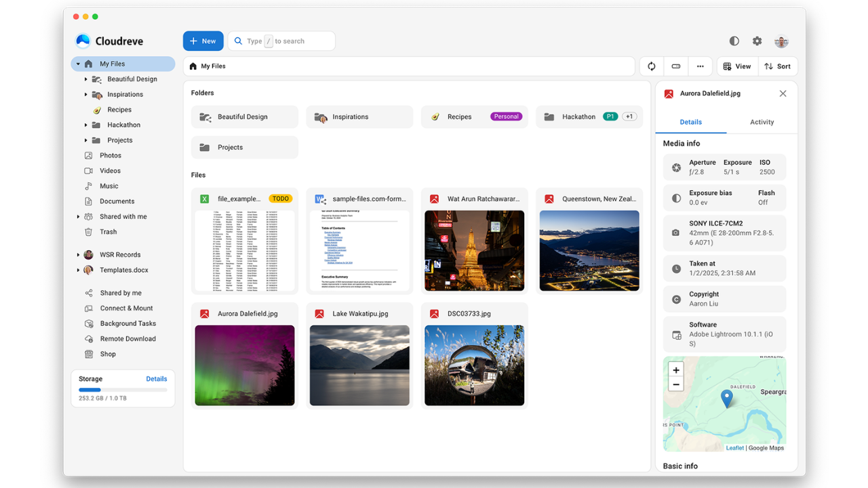Click the blue map location marker
Image resolution: width=868 pixels, height=488 pixels.
726,399
